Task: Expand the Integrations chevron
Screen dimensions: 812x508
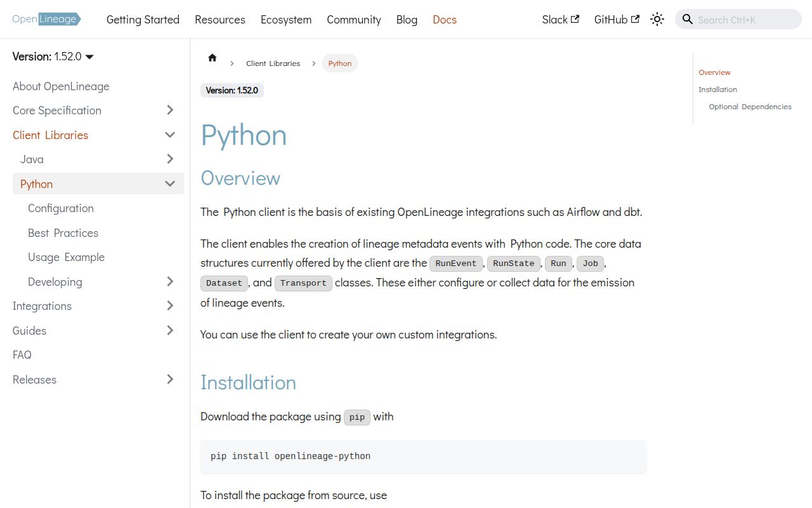Action: click(170, 306)
